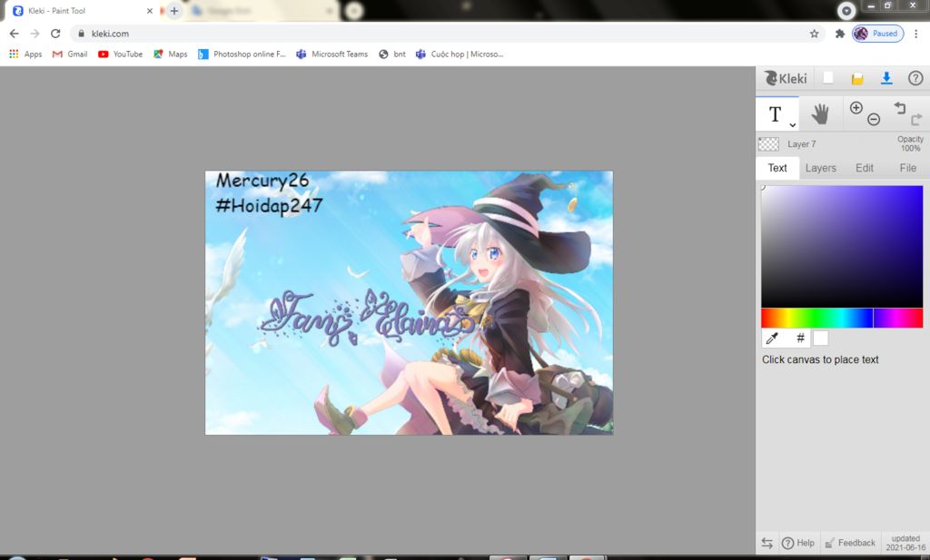This screenshot has height=560, width=930.
Task: Open the Apps bookmark shortcut
Action: pos(25,54)
